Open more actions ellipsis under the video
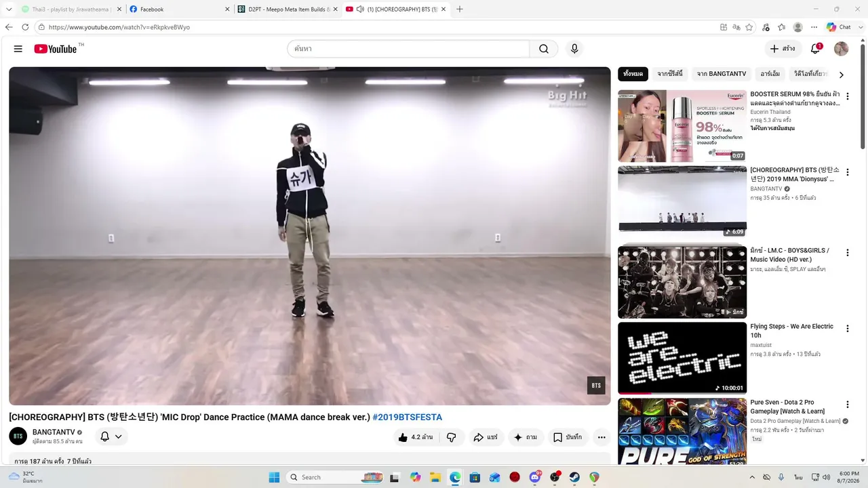 point(601,437)
